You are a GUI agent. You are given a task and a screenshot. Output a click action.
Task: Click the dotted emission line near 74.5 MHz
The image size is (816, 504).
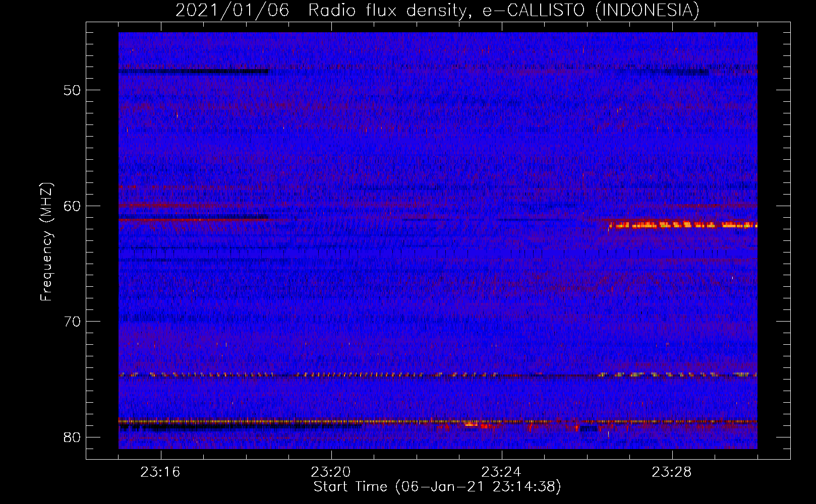[438, 375]
